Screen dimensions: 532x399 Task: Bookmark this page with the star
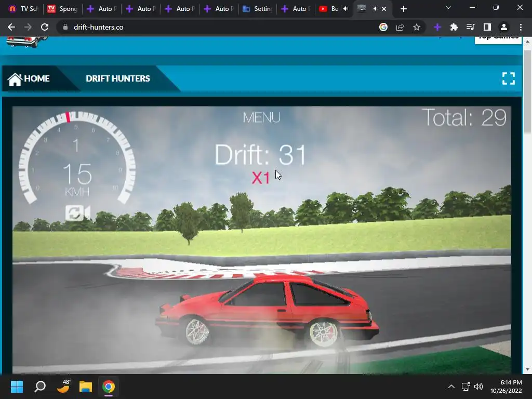pos(417,27)
